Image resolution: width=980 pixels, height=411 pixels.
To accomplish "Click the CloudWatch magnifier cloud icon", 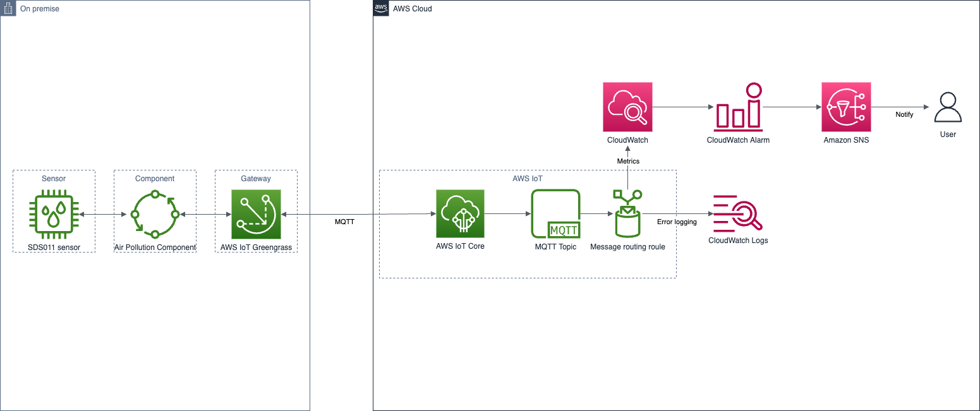I will click(627, 107).
